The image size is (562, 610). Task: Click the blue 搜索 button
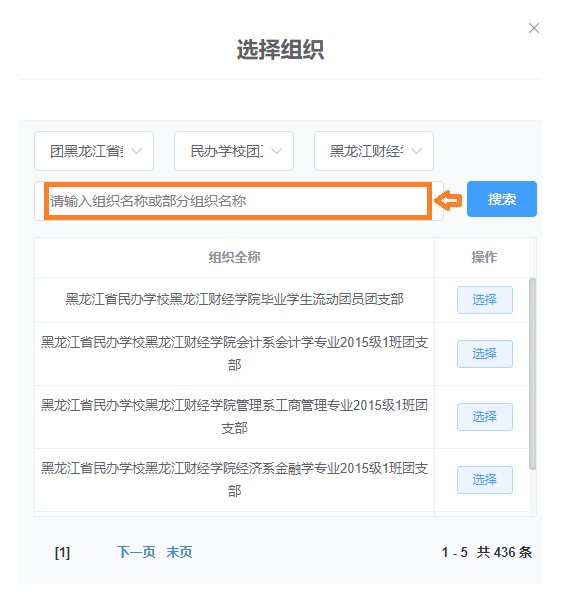pyautogui.click(x=502, y=199)
